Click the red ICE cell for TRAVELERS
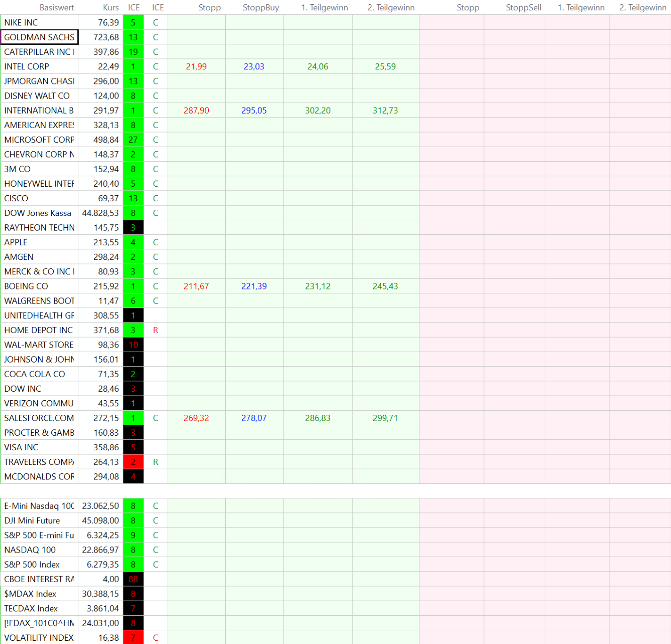Image resolution: width=671 pixels, height=644 pixels. (133, 462)
